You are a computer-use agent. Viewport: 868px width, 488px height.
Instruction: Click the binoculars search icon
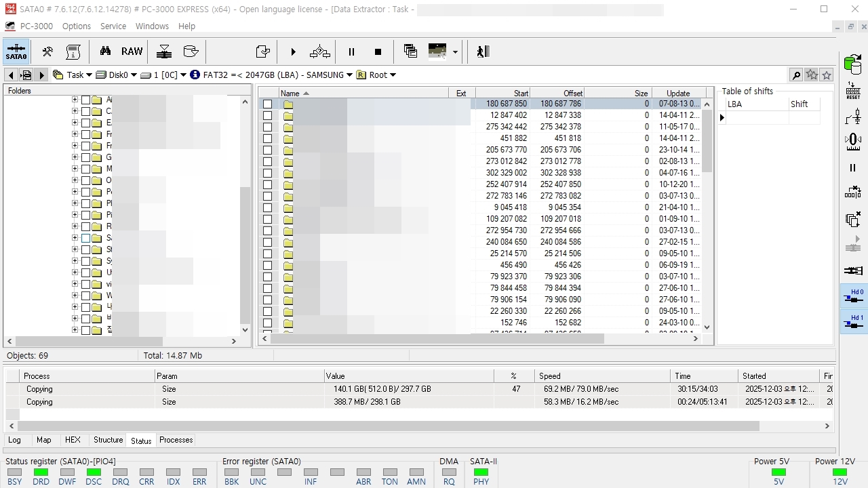coord(105,52)
